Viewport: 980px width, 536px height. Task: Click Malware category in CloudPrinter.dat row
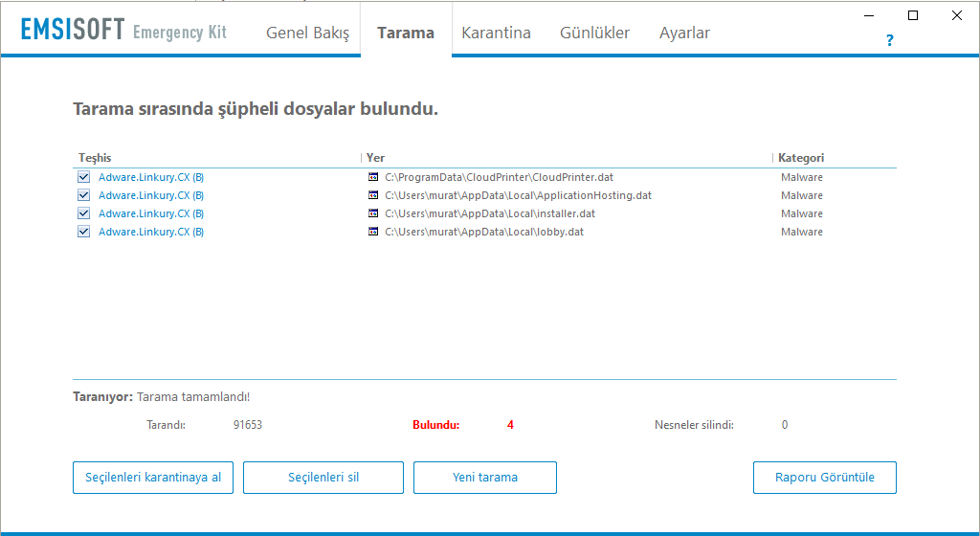(802, 177)
